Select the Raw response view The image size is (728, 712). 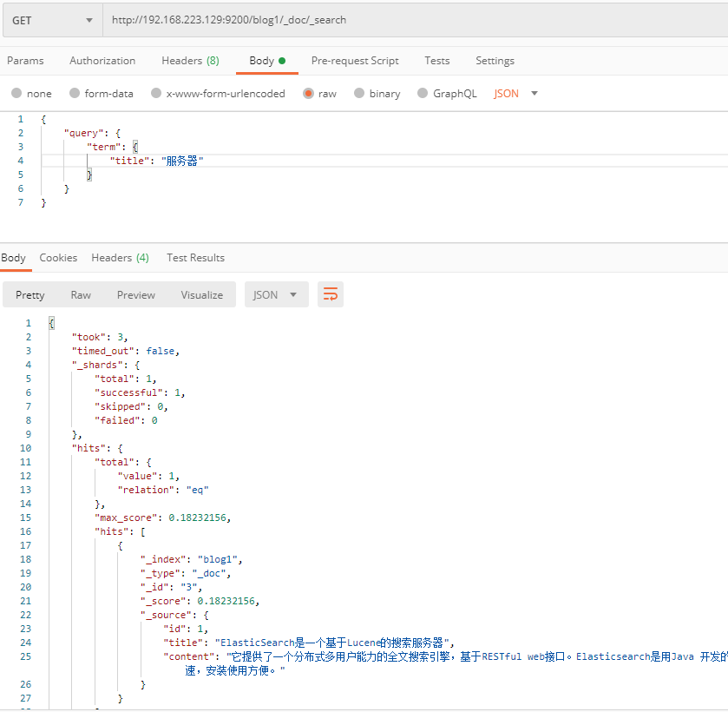pyautogui.click(x=81, y=295)
